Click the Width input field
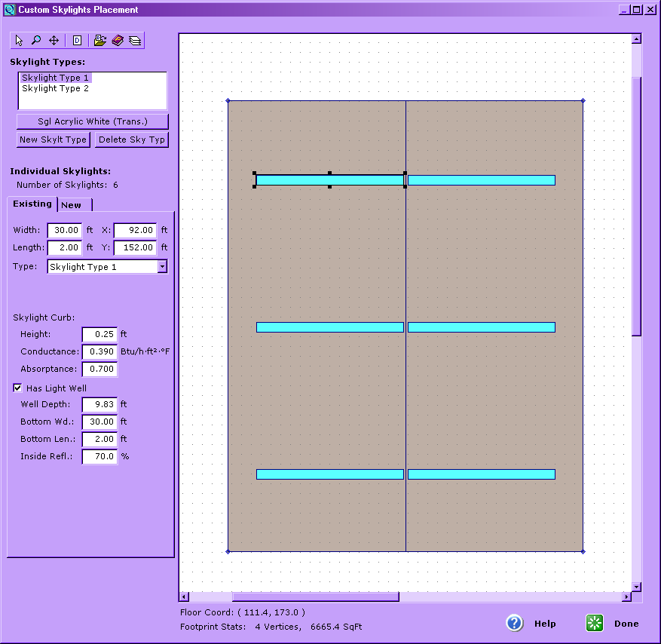This screenshot has height=644, width=661. click(64, 230)
